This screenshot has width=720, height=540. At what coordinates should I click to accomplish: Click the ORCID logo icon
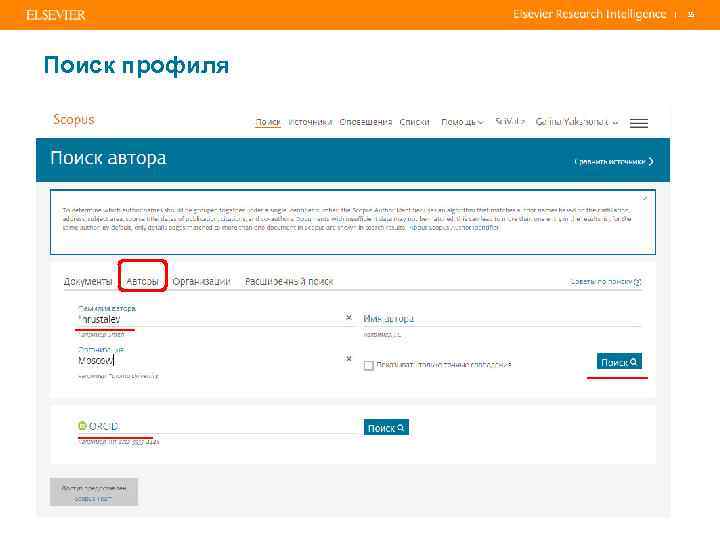pos(82,426)
